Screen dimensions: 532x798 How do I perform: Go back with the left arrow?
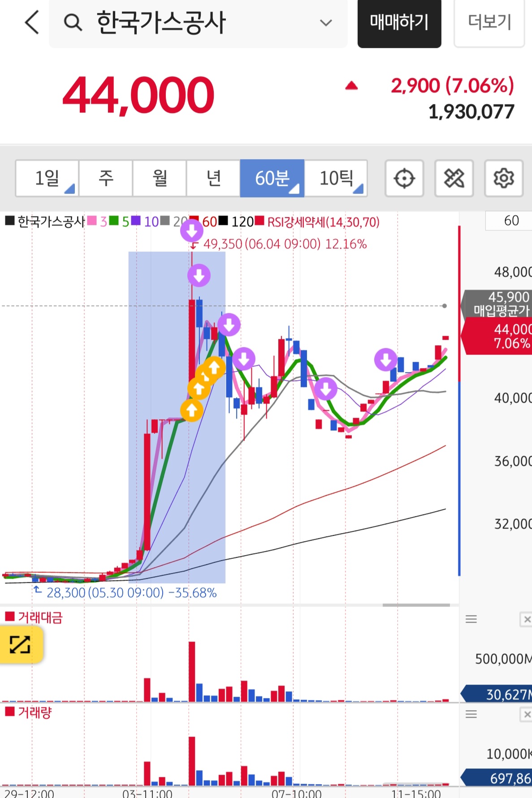coord(32,22)
